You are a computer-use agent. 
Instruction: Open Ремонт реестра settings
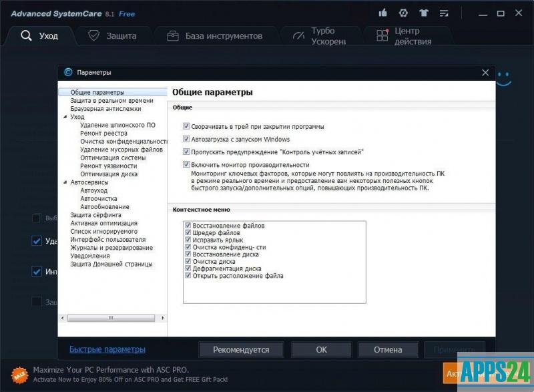pos(104,133)
